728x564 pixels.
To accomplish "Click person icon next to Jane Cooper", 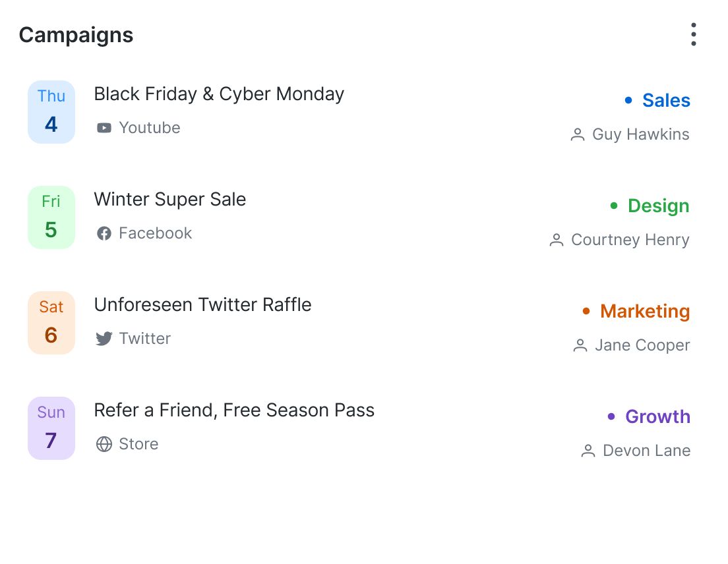I will pos(580,346).
